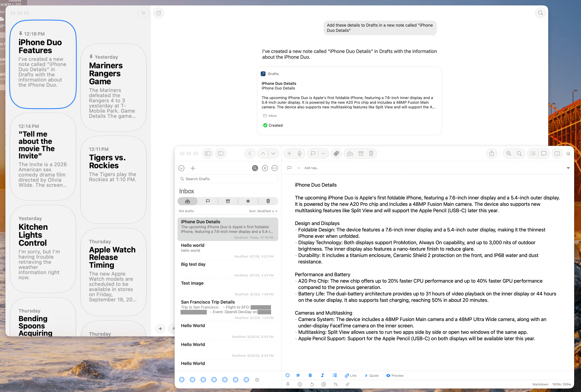581x392 pixels.
Task: Click the up-down arrows icon in status bar
Action: pos(336,385)
